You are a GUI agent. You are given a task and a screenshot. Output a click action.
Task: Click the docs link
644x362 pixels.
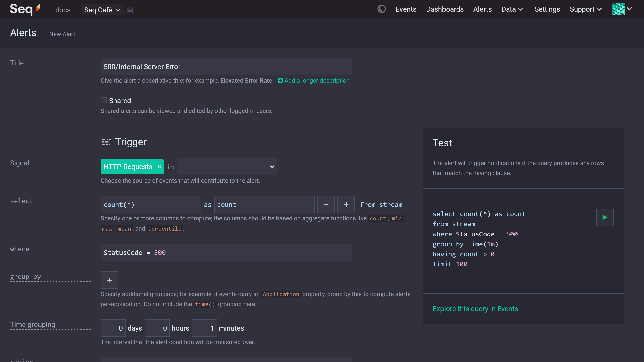point(63,10)
